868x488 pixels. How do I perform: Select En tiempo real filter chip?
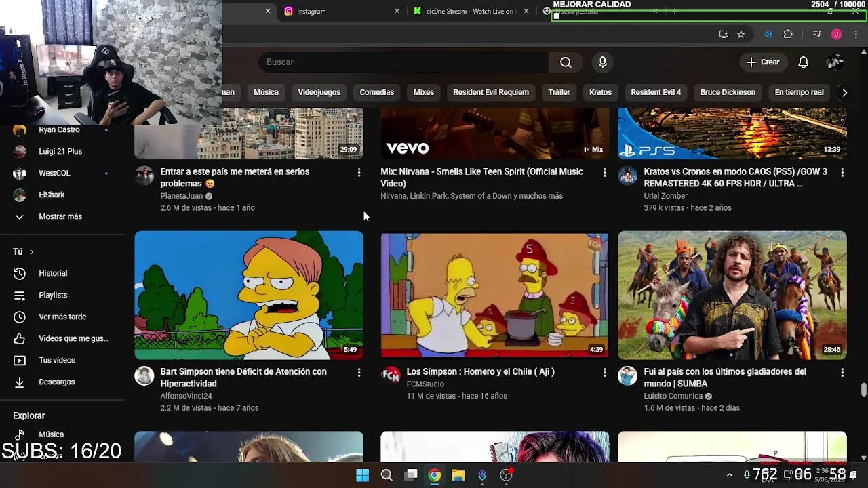[799, 92]
